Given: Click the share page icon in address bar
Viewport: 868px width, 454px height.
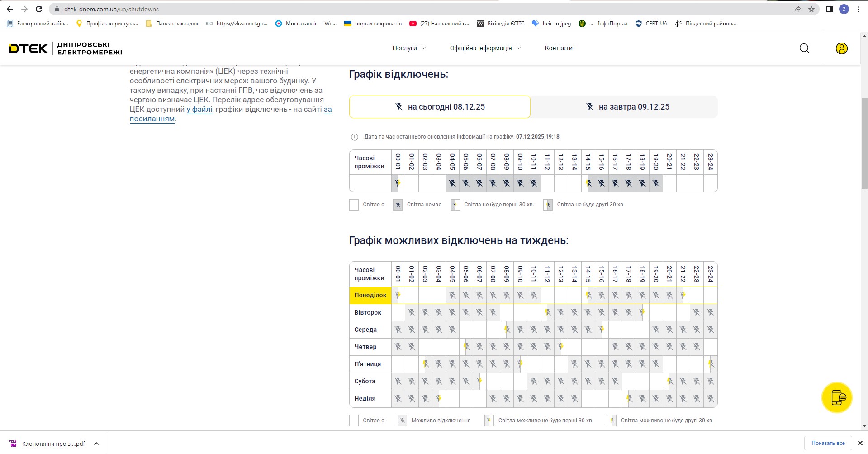Looking at the screenshot, I should (x=797, y=9).
